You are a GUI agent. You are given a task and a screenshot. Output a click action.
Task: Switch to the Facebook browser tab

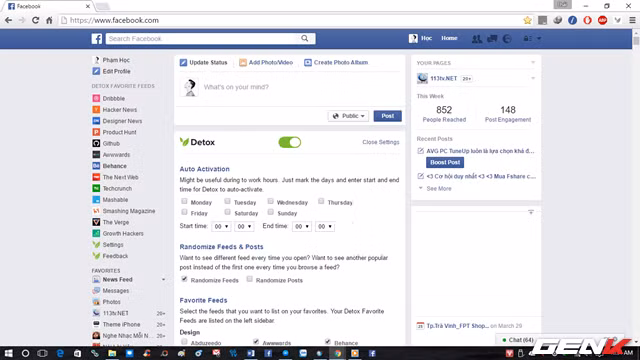[47, 6]
